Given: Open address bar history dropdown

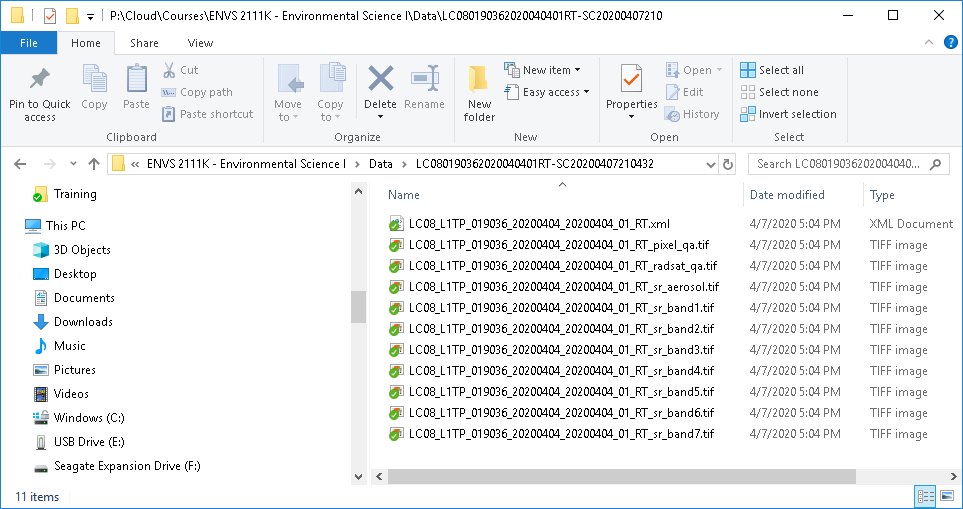Looking at the screenshot, I should (709, 164).
